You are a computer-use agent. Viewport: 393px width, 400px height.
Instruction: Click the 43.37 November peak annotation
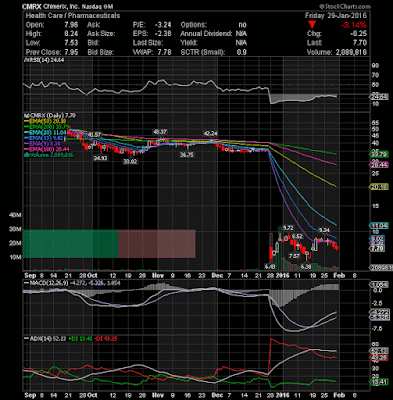pyautogui.click(x=160, y=132)
